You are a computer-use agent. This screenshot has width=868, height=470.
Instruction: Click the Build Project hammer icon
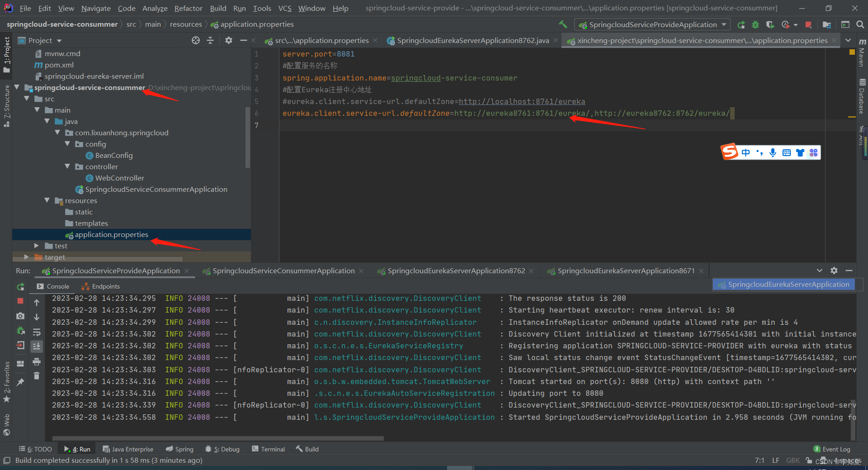563,24
